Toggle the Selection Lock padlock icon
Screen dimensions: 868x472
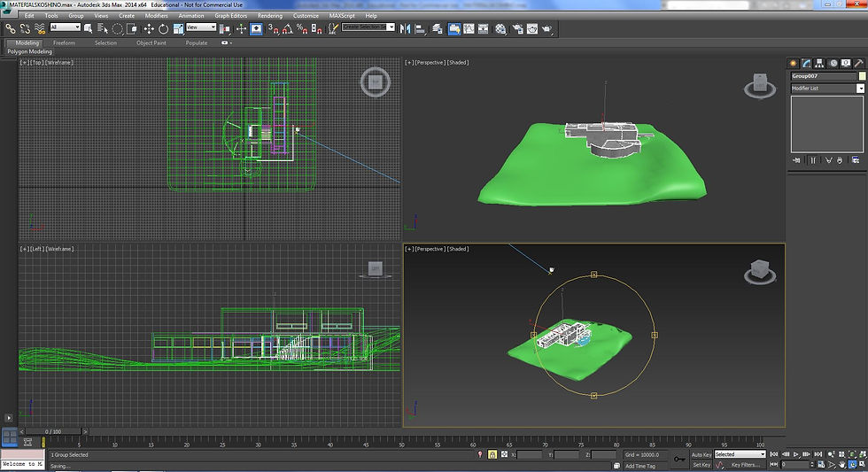click(492, 454)
